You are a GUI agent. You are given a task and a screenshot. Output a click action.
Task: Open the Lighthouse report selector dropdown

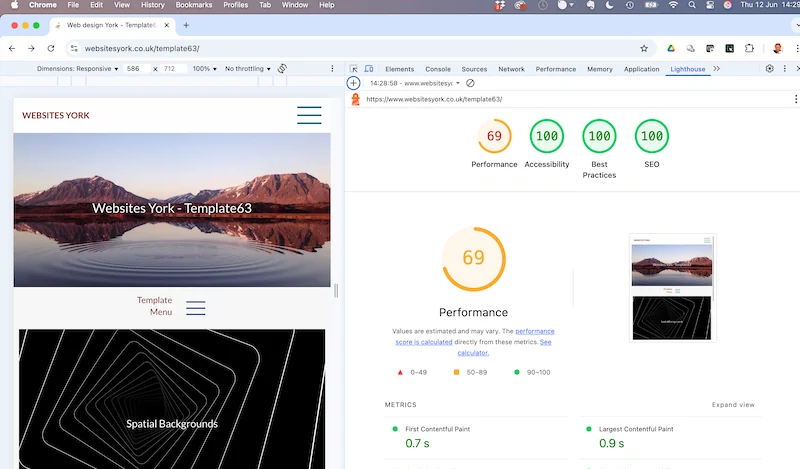[415, 83]
